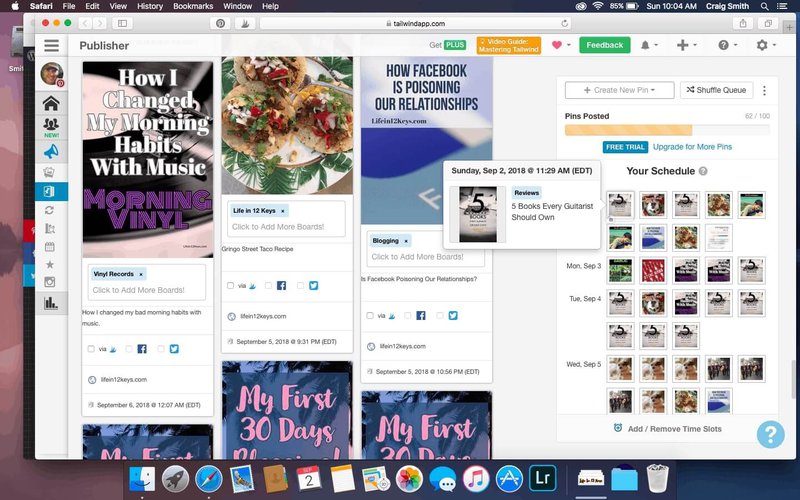The width and height of the screenshot is (800, 500).
Task: Open the Safari History menu
Action: 150,6
